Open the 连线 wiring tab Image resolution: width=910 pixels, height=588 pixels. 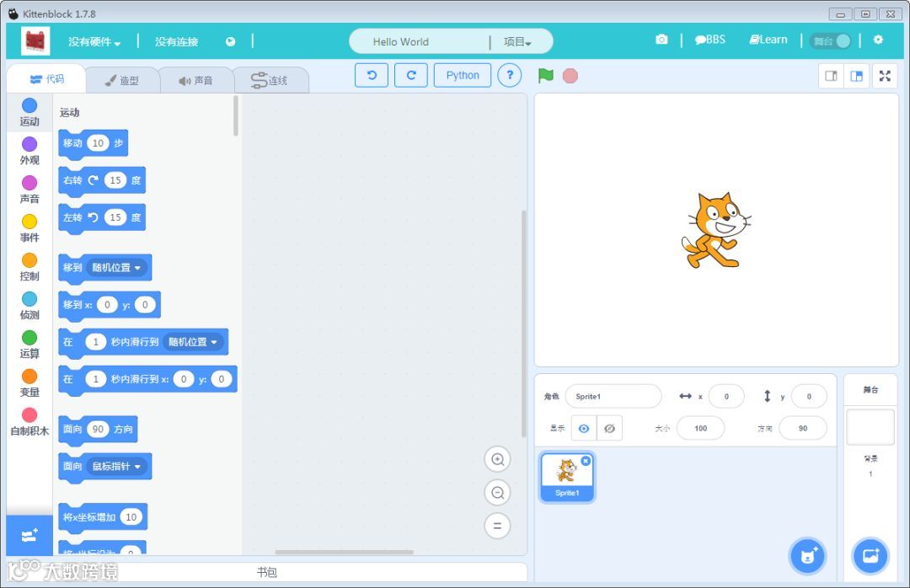point(270,80)
